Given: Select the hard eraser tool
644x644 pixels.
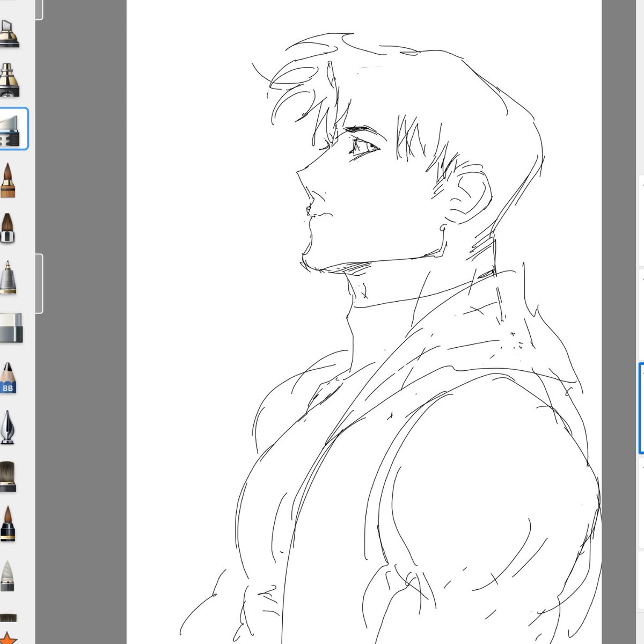Looking at the screenshot, I should tap(11, 328).
